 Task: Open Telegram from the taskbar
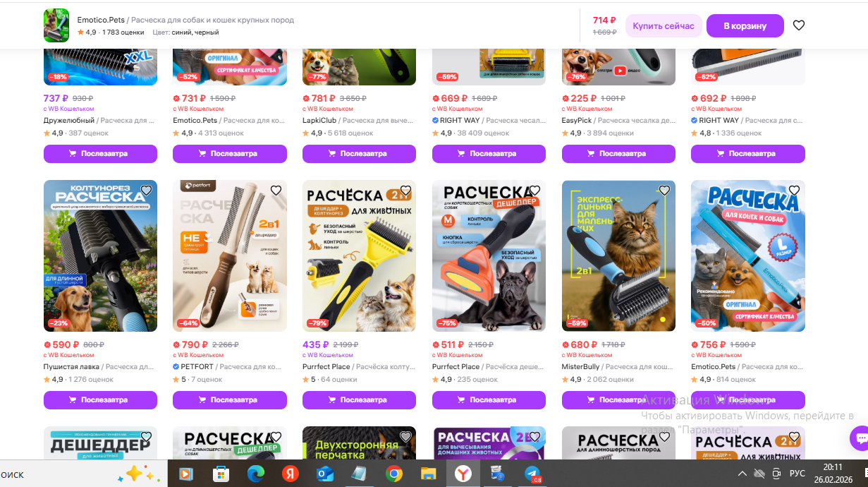click(532, 474)
